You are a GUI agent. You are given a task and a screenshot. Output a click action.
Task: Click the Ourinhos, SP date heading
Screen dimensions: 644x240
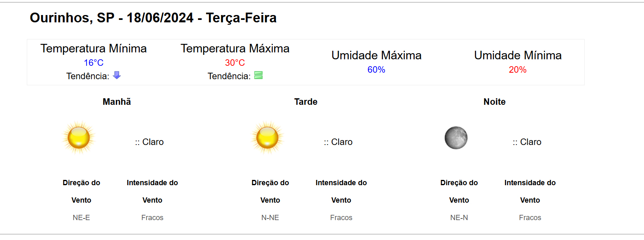153,18
